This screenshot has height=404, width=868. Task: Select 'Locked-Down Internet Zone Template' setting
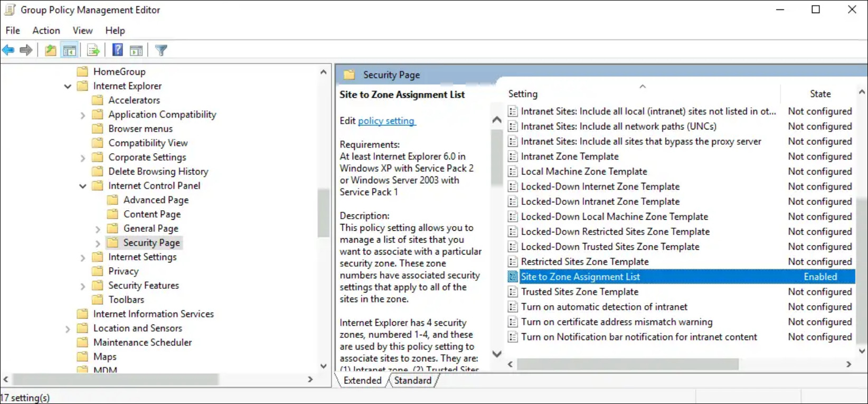point(600,186)
